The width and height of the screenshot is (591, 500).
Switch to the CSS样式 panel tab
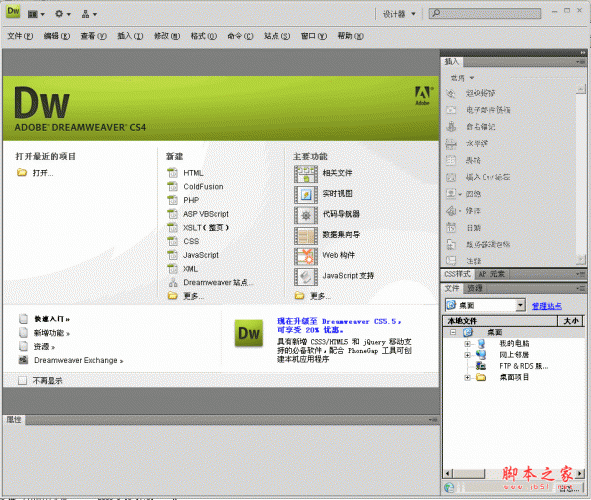pos(458,274)
